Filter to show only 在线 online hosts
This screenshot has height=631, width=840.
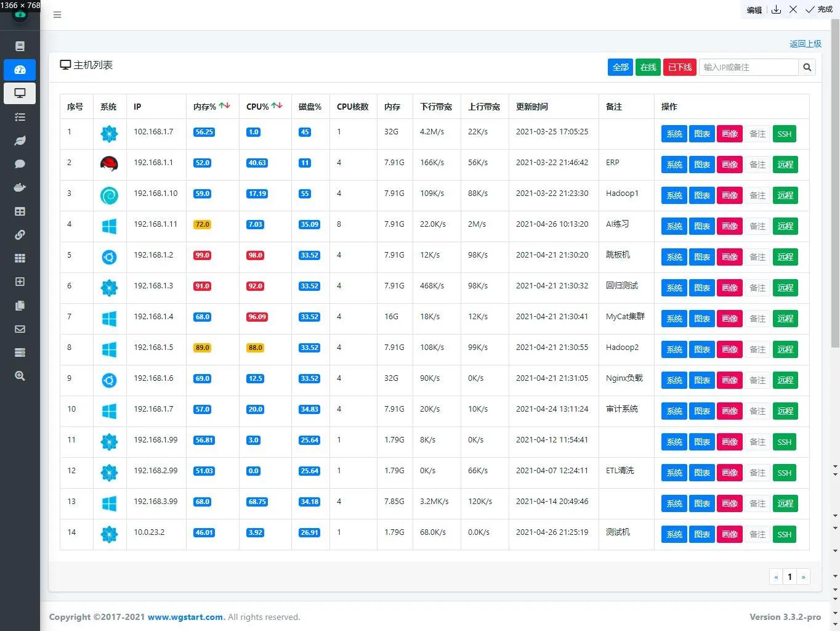pyautogui.click(x=647, y=67)
